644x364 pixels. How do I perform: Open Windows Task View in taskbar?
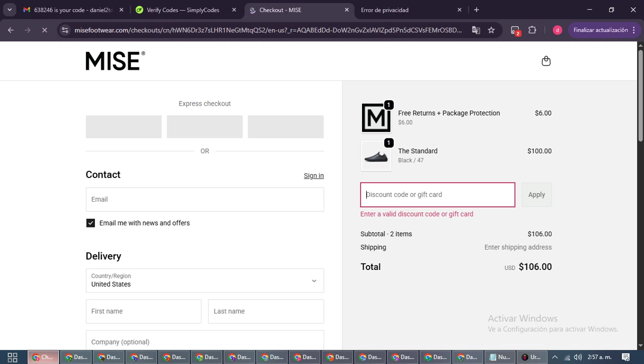click(12, 357)
